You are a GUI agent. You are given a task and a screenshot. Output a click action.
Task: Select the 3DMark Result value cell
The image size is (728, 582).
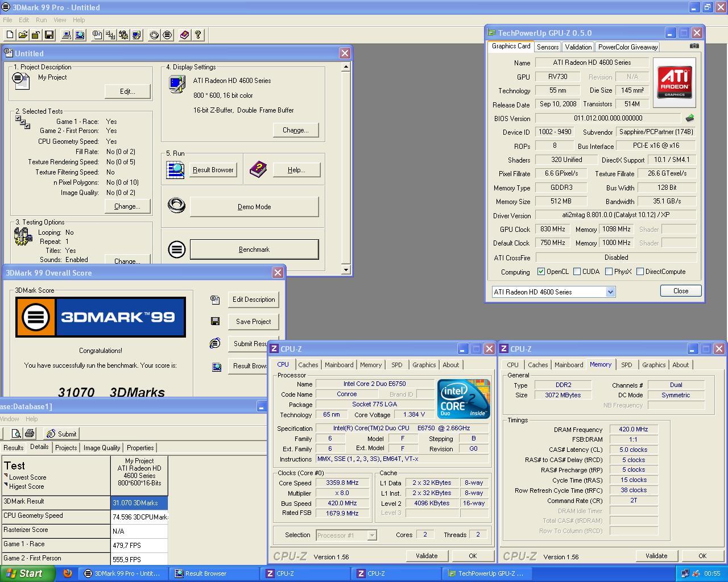(x=139, y=502)
